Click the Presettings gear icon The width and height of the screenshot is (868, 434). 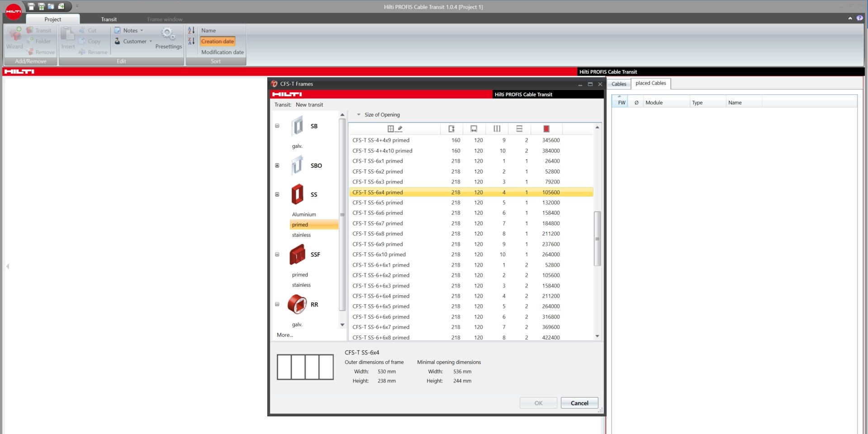click(168, 34)
